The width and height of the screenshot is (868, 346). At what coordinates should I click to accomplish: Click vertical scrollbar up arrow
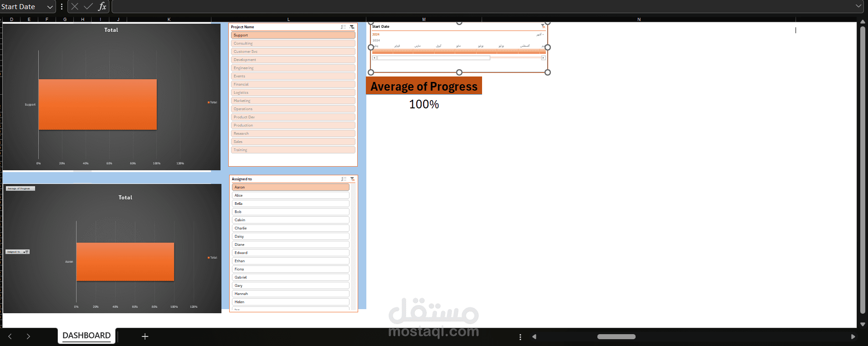[x=863, y=22]
